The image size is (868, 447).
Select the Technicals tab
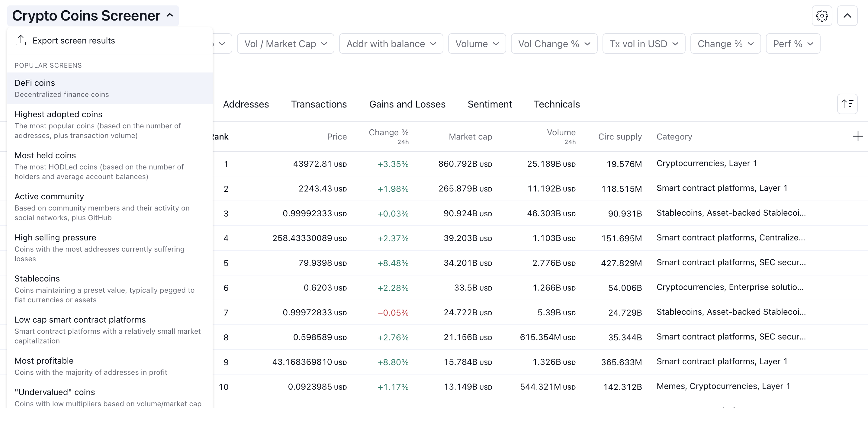(557, 105)
